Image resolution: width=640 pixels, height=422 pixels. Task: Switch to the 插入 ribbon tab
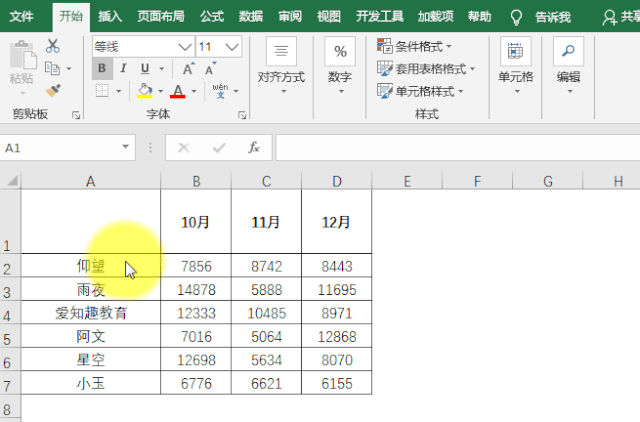coord(110,17)
